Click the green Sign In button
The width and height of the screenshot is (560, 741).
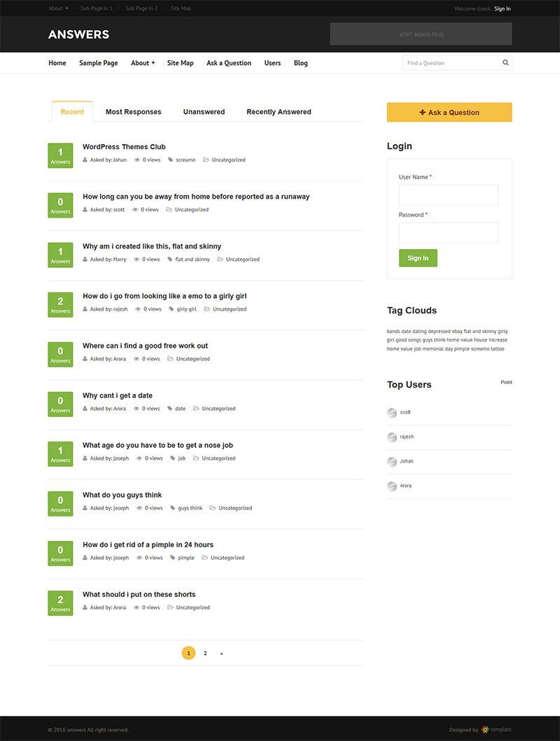418,258
